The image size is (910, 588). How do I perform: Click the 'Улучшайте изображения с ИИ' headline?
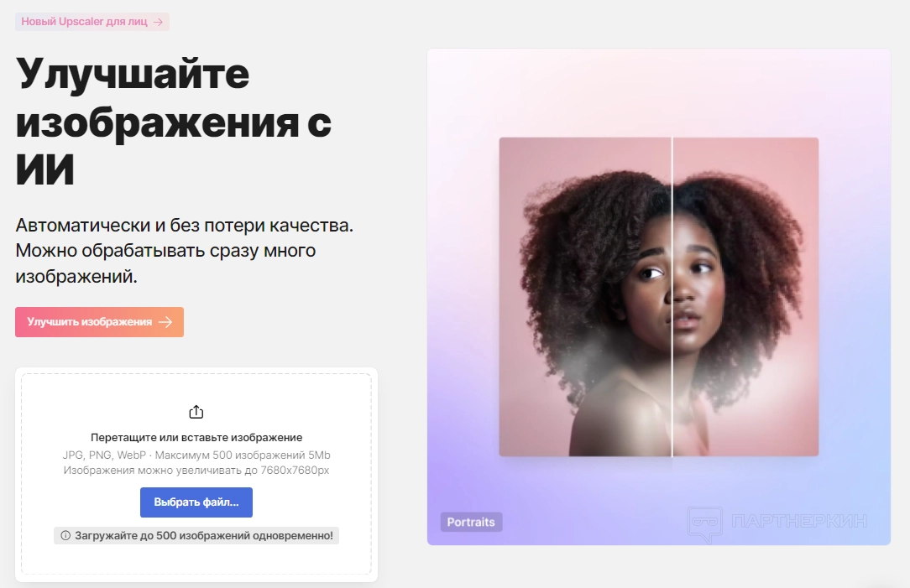pyautogui.click(x=174, y=122)
